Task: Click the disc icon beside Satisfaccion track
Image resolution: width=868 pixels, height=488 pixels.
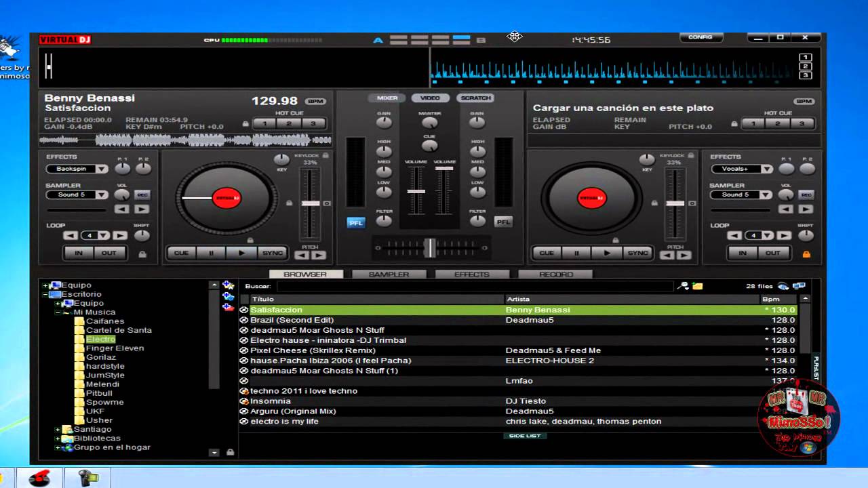Action: point(244,310)
